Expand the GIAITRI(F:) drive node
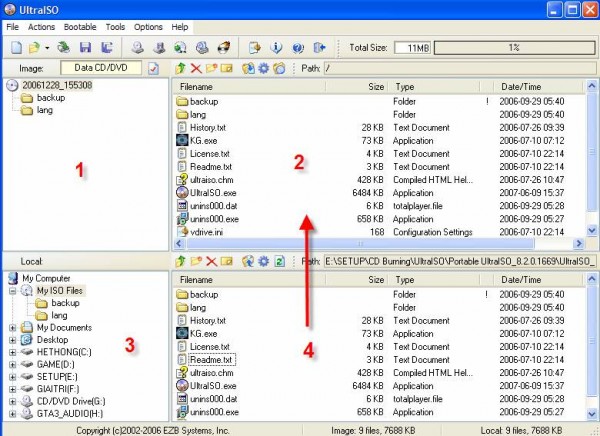Image resolution: width=600 pixels, height=436 pixels. tap(13, 389)
